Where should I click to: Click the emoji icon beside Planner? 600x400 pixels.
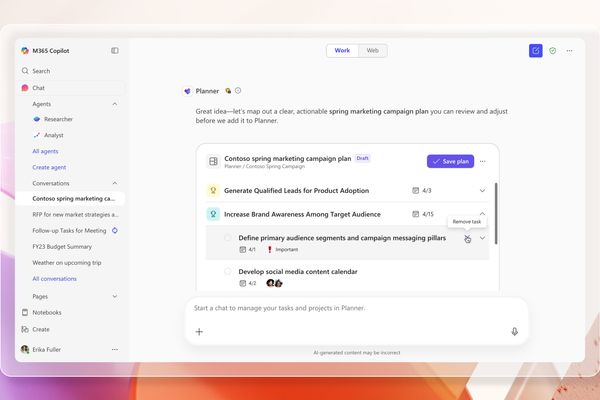tap(228, 91)
